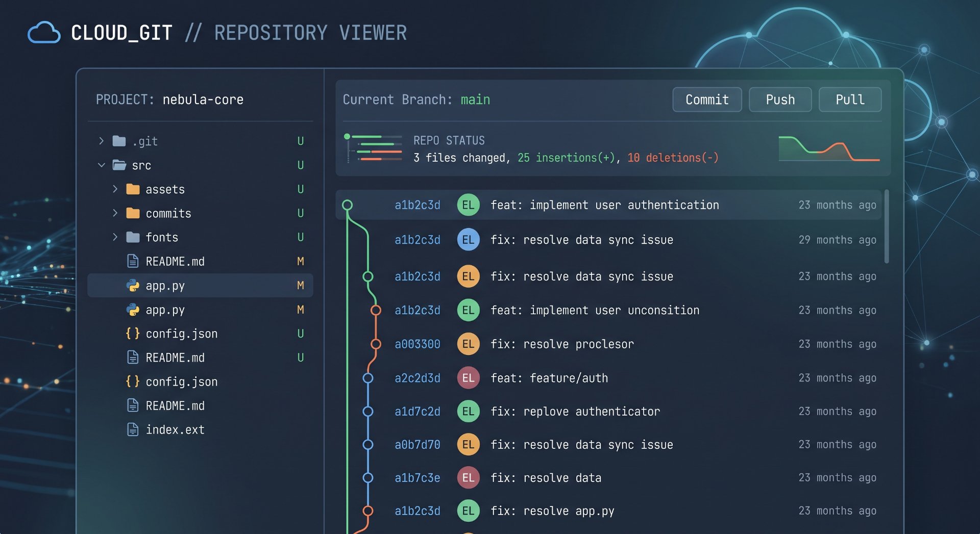Screen dimensions: 980x534
Task: Click the Push button
Action: pyautogui.click(x=780, y=99)
